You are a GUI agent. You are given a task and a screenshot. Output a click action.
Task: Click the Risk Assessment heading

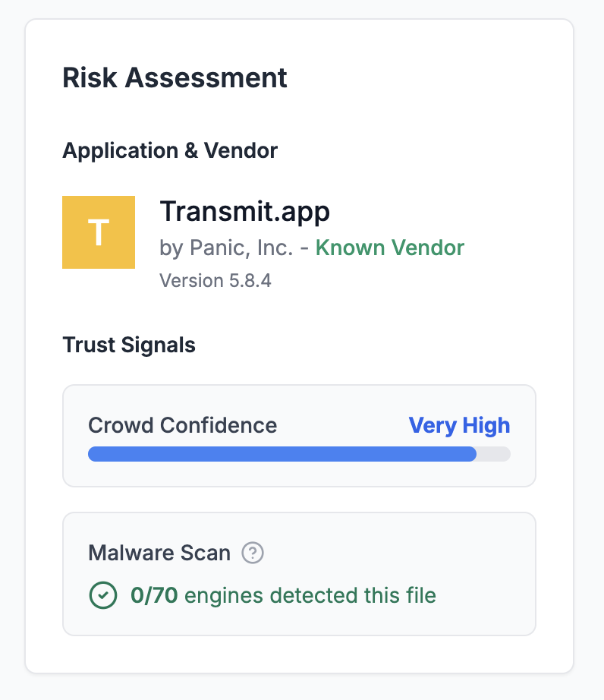click(175, 78)
